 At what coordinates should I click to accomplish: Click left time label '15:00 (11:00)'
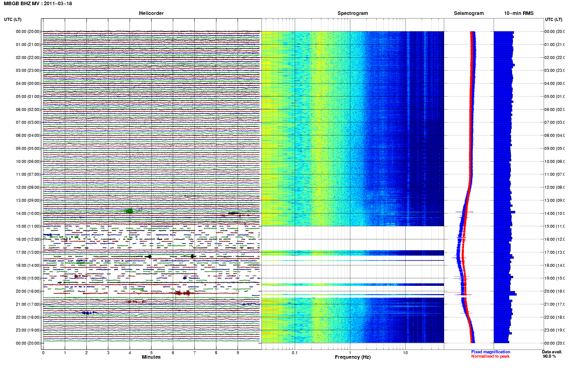28,226
